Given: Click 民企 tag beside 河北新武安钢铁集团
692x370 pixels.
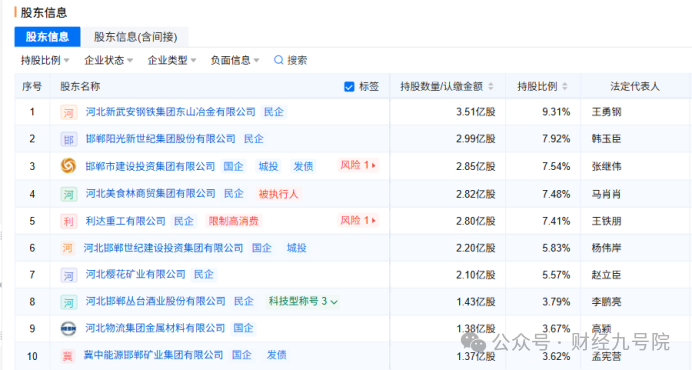Looking at the screenshot, I should (274, 112).
